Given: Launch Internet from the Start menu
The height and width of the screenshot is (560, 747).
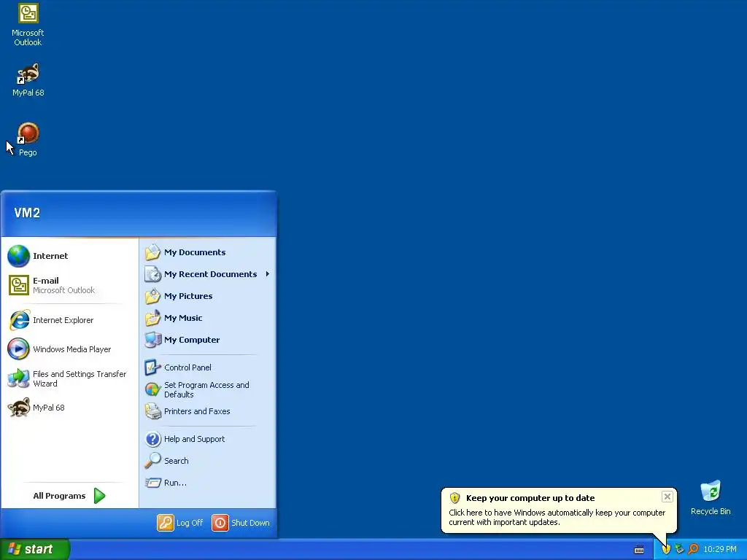Looking at the screenshot, I should 69,256.
